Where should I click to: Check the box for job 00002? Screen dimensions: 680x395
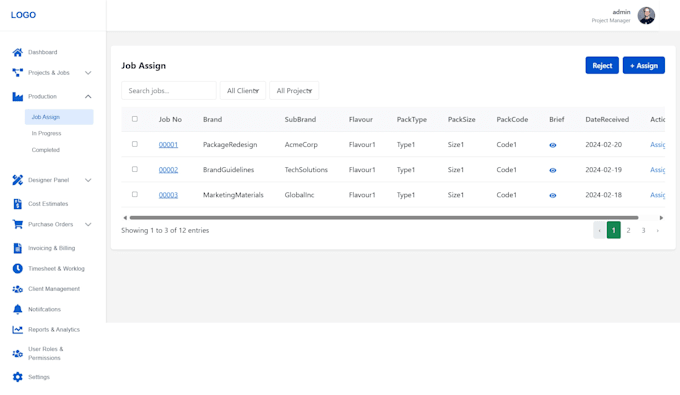(x=135, y=169)
